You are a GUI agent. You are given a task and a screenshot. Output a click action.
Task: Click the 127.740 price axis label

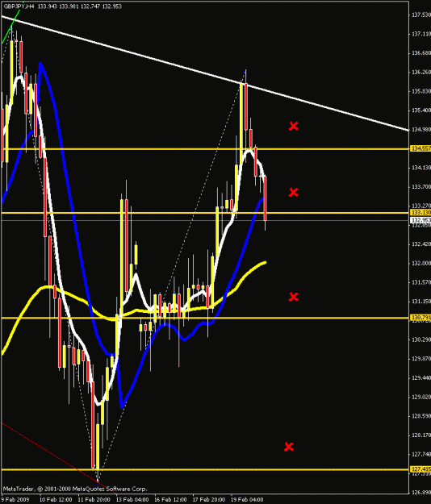[x=421, y=455]
